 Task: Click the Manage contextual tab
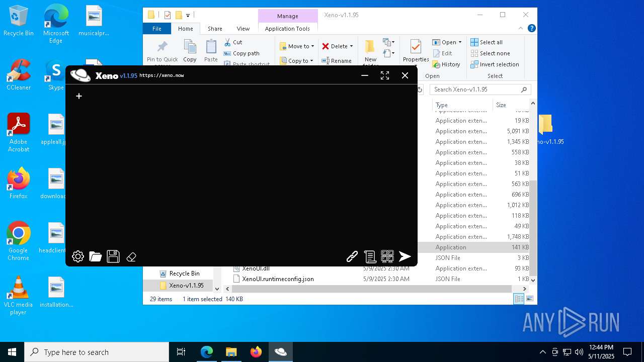click(288, 16)
